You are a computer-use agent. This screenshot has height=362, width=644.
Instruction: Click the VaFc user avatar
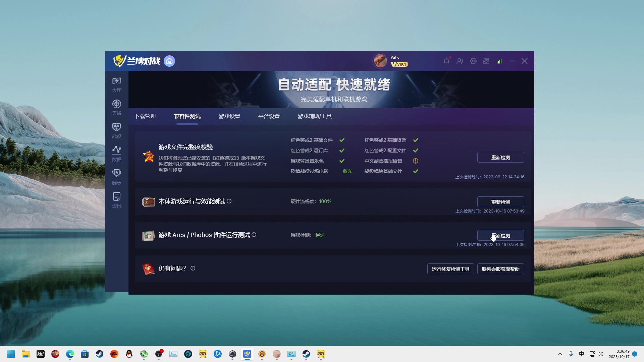380,61
